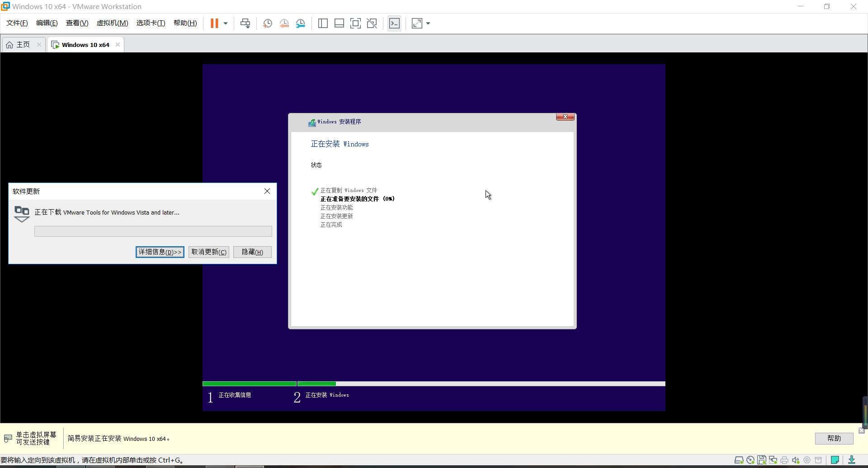Click the printer status icon
Screen dimensions: 868x468
click(784, 460)
